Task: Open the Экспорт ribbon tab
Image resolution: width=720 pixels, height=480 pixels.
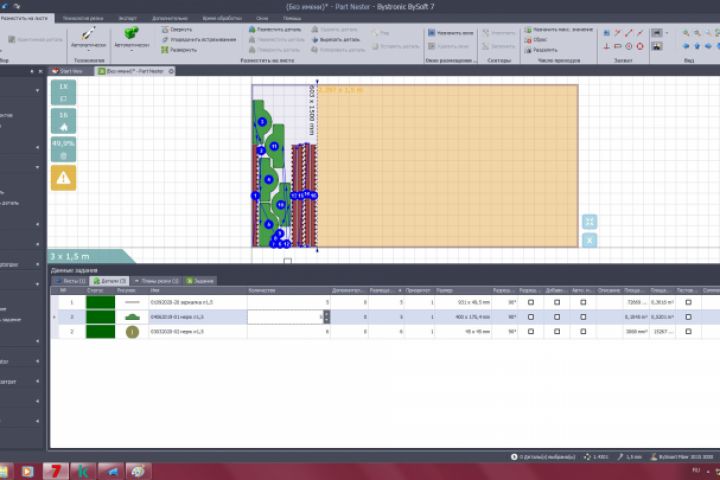Action: (x=128, y=18)
